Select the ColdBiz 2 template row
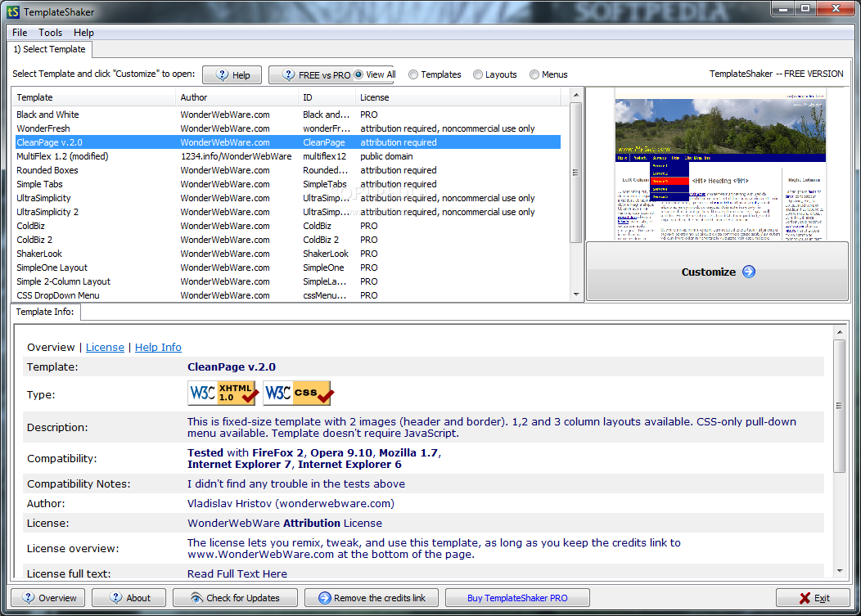This screenshot has height=616, width=861. pos(288,240)
